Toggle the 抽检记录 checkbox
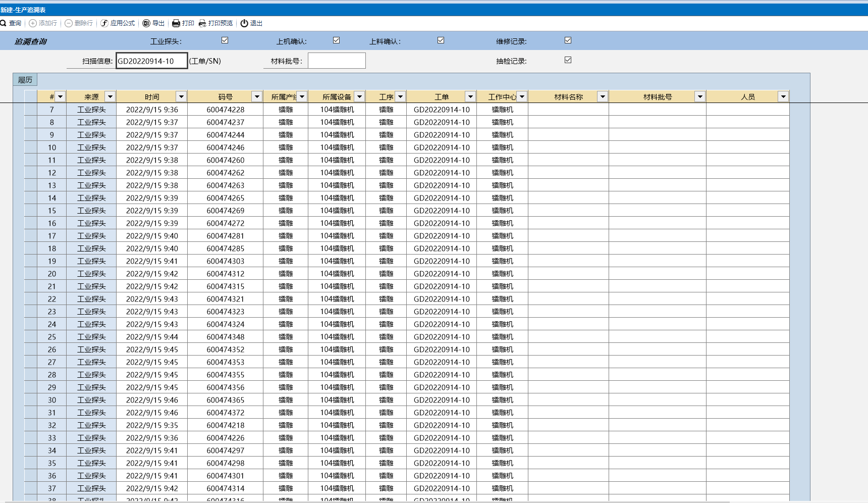This screenshot has width=868, height=503. coord(568,60)
